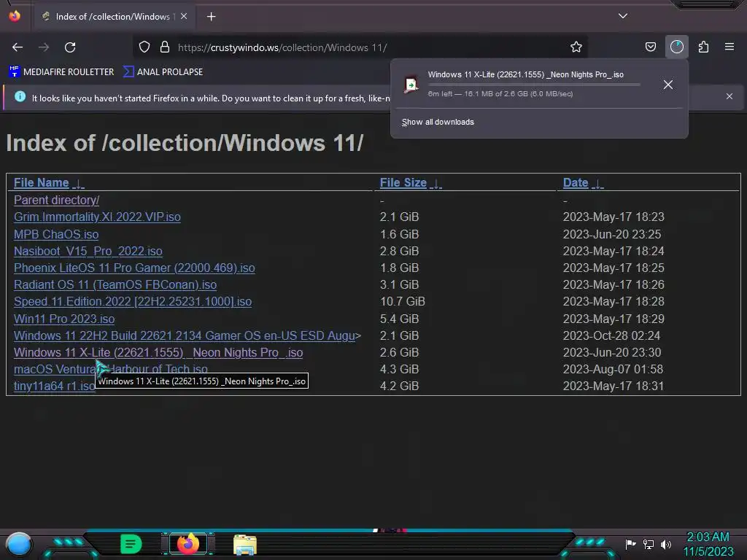Open File Explorer from the taskbar
This screenshot has width=747, height=560.
245,545
